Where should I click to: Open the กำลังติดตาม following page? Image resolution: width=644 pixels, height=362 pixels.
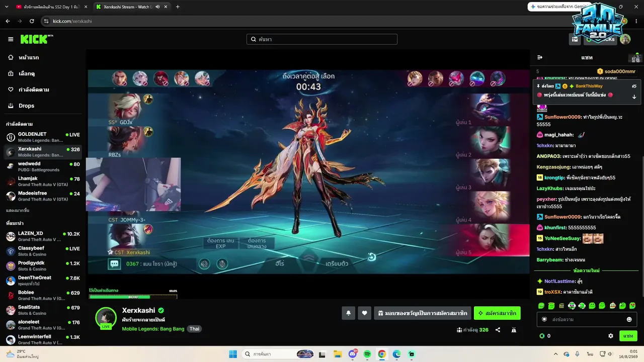34,89
